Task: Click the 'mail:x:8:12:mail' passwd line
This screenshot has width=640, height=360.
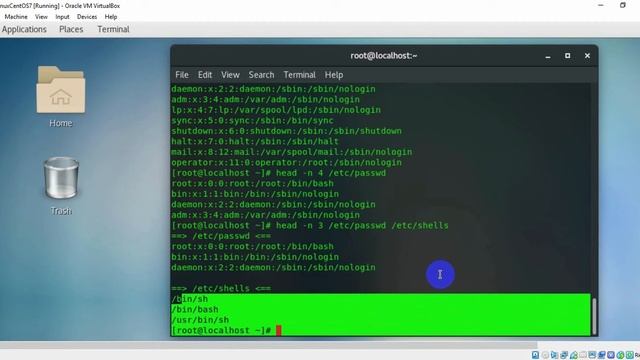Action: click(291, 152)
